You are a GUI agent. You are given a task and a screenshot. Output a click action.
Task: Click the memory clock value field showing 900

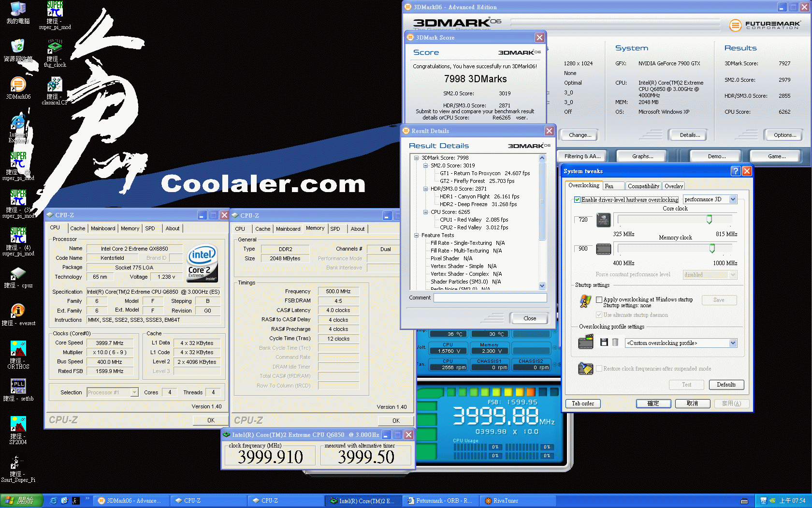click(583, 249)
